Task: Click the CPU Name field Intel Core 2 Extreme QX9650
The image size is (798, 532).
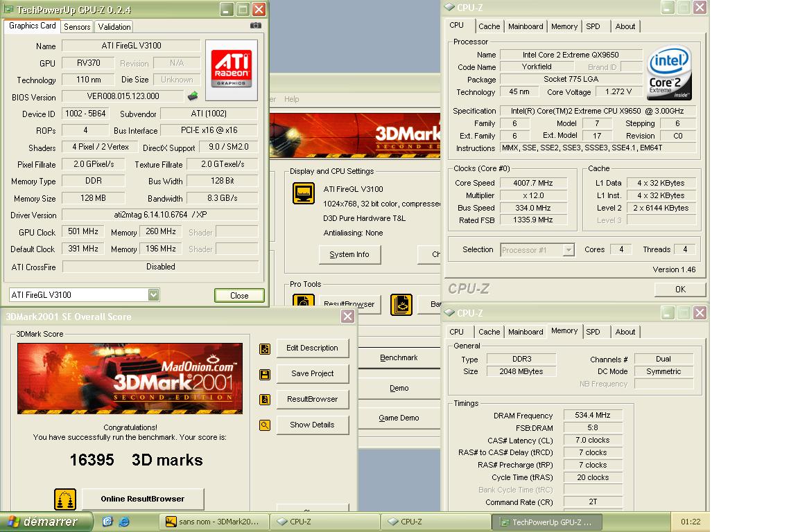Action: pyautogui.click(x=571, y=55)
